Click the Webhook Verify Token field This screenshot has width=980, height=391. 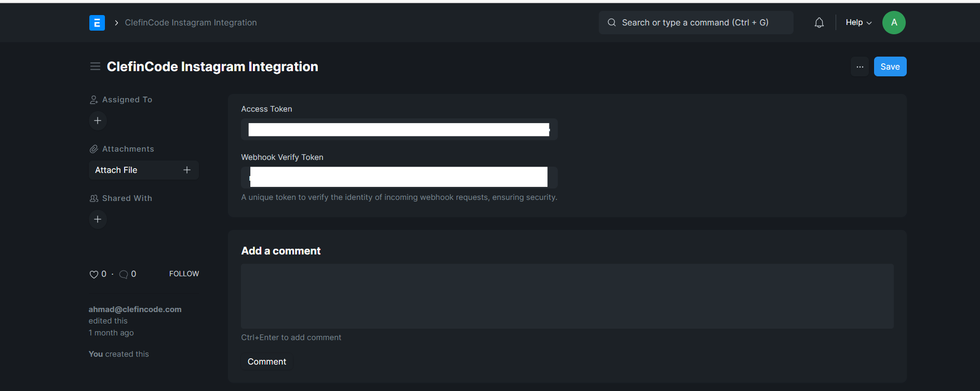tap(399, 177)
